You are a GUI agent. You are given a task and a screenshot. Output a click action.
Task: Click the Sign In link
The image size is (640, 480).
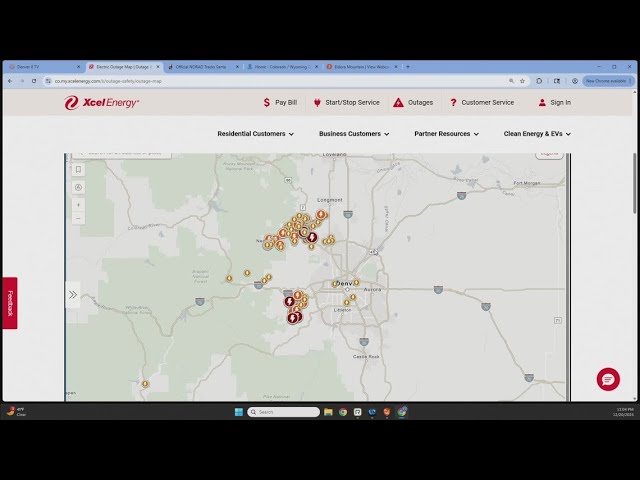click(x=555, y=102)
